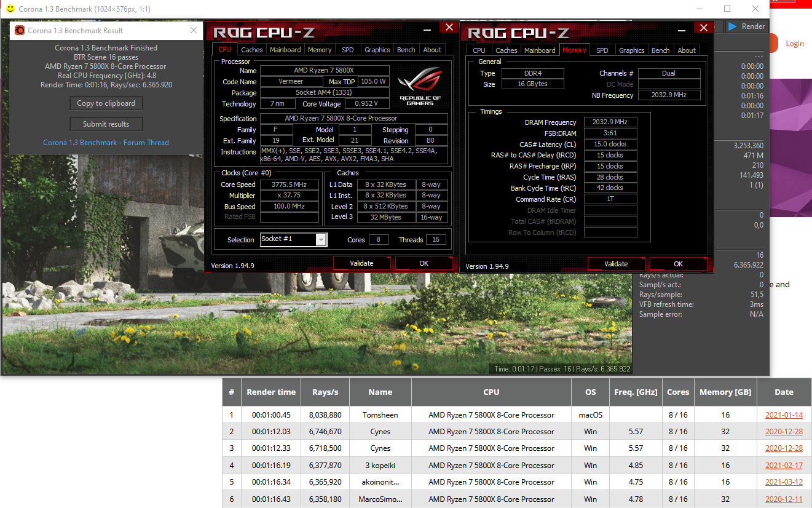The width and height of the screenshot is (812, 508).
Task: Select Graphics tab in left CPU-Z
Action: (377, 50)
